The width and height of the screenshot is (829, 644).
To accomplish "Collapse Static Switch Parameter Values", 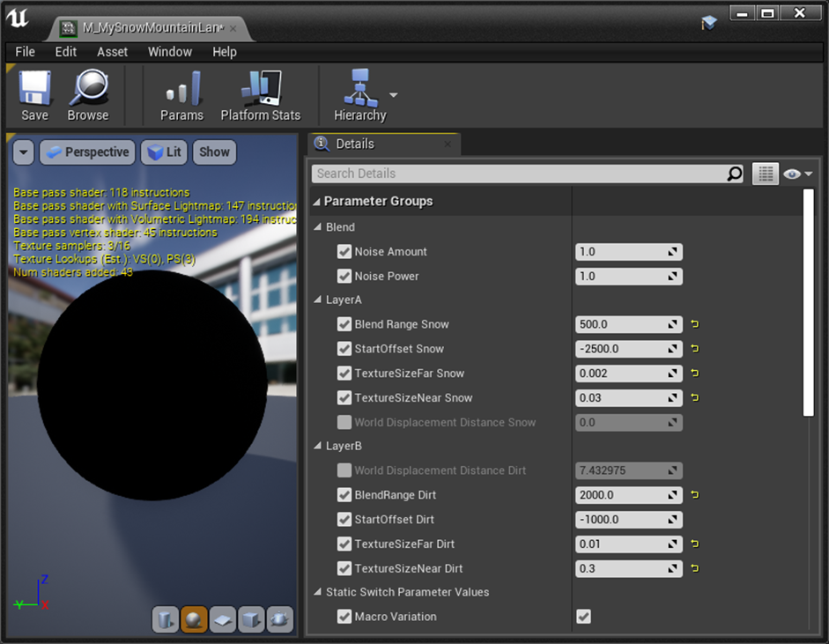I will pos(318,592).
